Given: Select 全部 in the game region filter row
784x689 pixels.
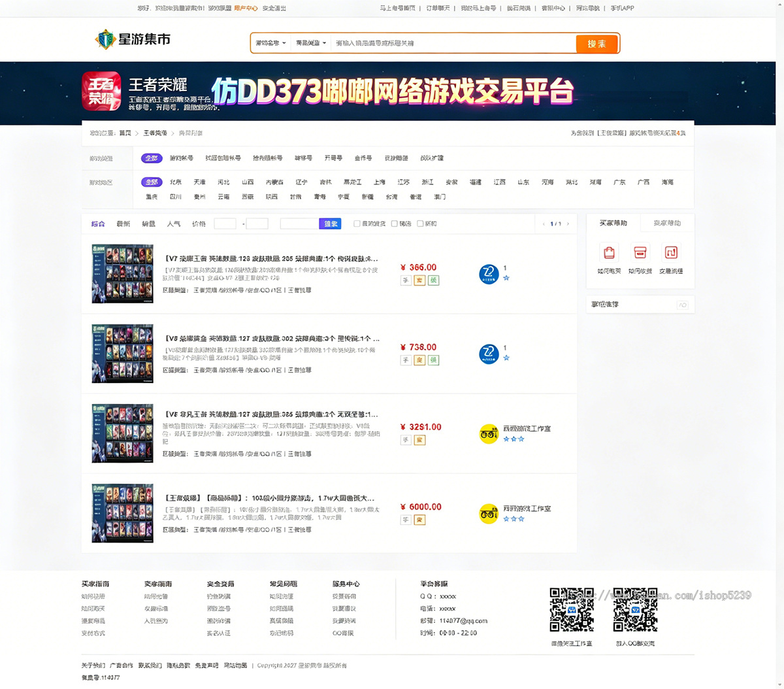Looking at the screenshot, I should (152, 182).
